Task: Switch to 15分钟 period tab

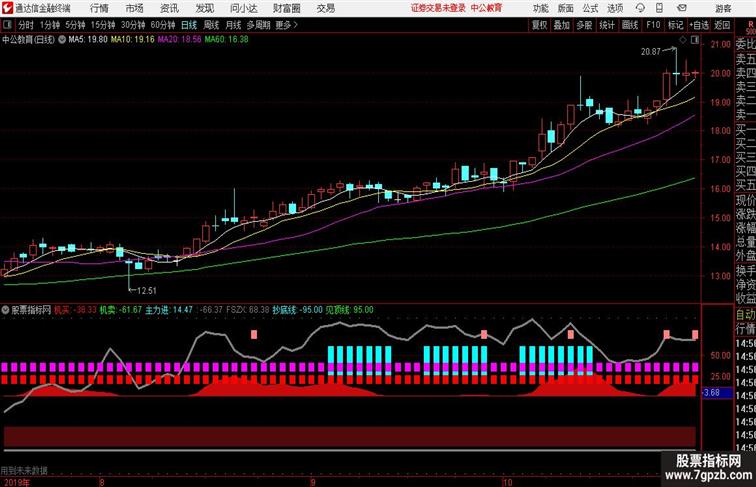Action: 103,25
